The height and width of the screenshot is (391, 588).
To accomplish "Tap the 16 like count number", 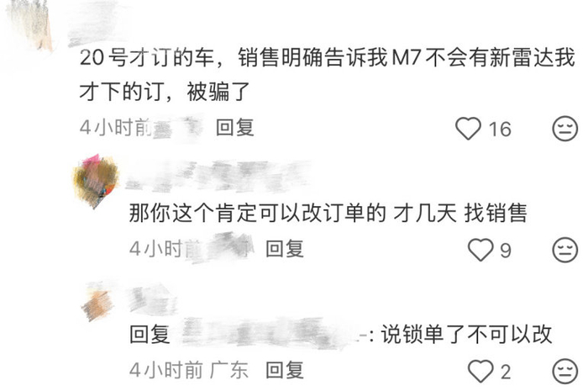I will [500, 129].
